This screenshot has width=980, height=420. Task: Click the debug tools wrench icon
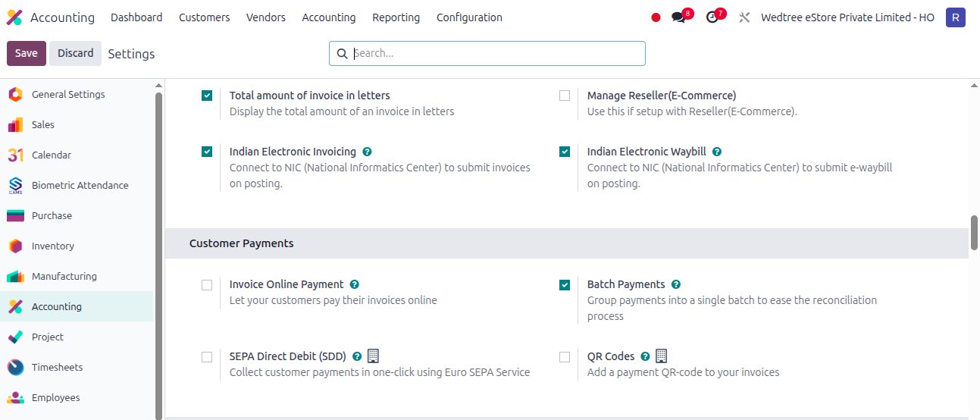coord(744,17)
